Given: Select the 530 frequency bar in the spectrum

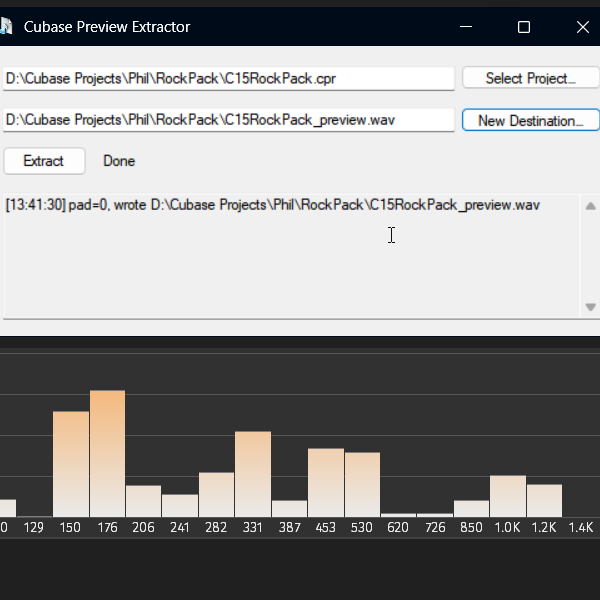Looking at the screenshot, I should (x=362, y=484).
